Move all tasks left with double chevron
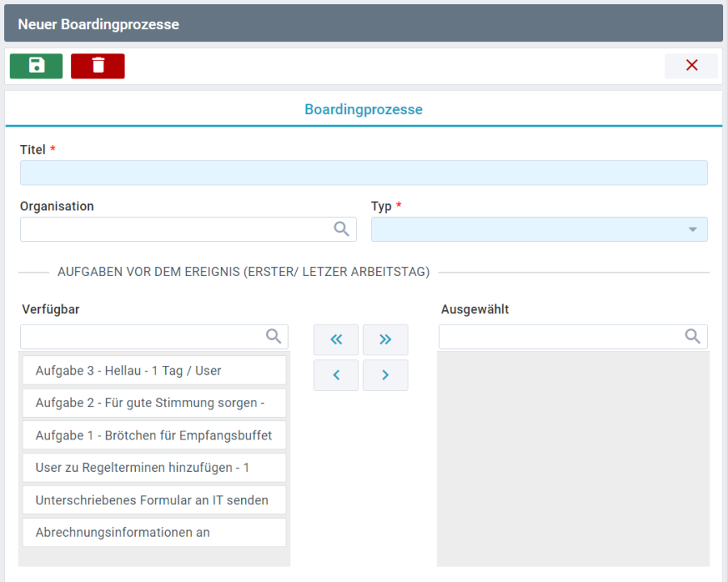Viewport: 728px width, 582px height. [x=336, y=340]
